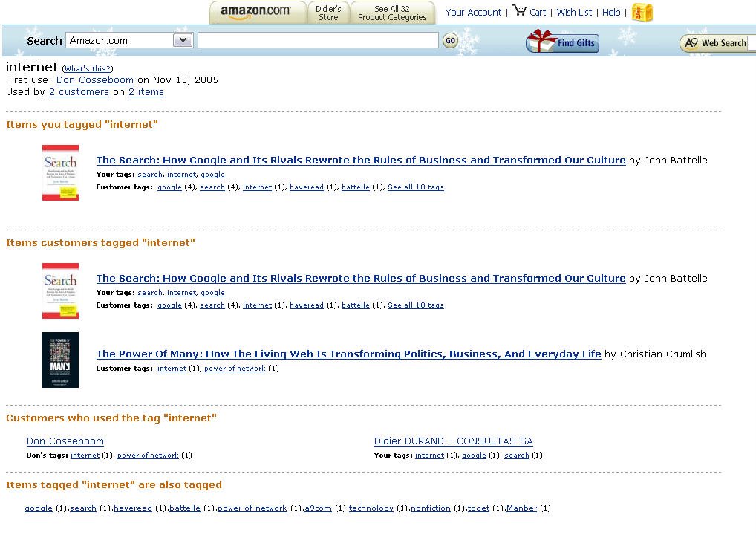Click 'nonfiction' in also tagged list
Screen dimensions: 756x538
coord(431,508)
